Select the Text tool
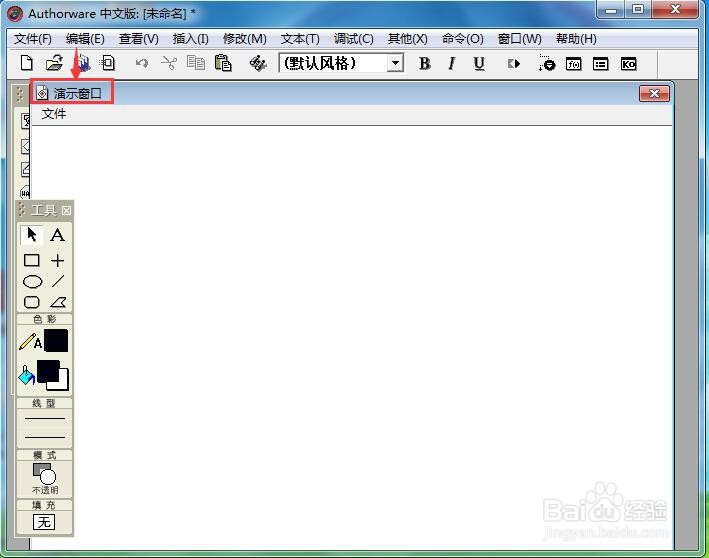 click(57, 235)
